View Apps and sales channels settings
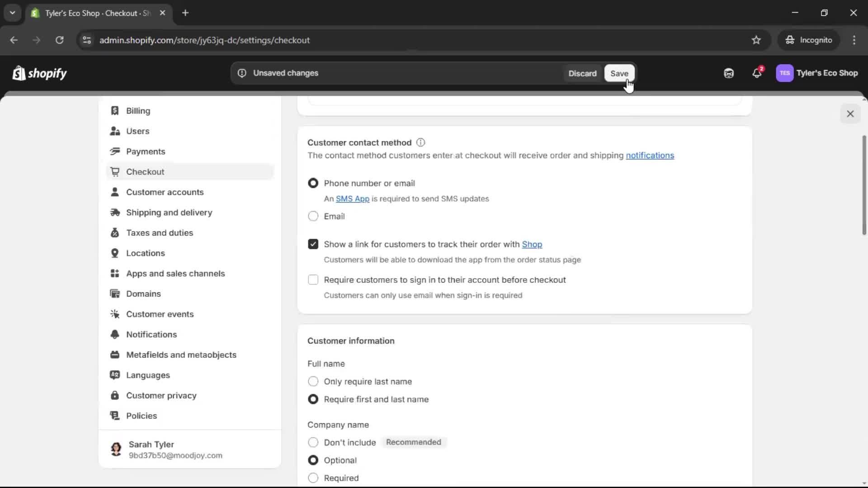This screenshot has width=868, height=488. (176, 273)
